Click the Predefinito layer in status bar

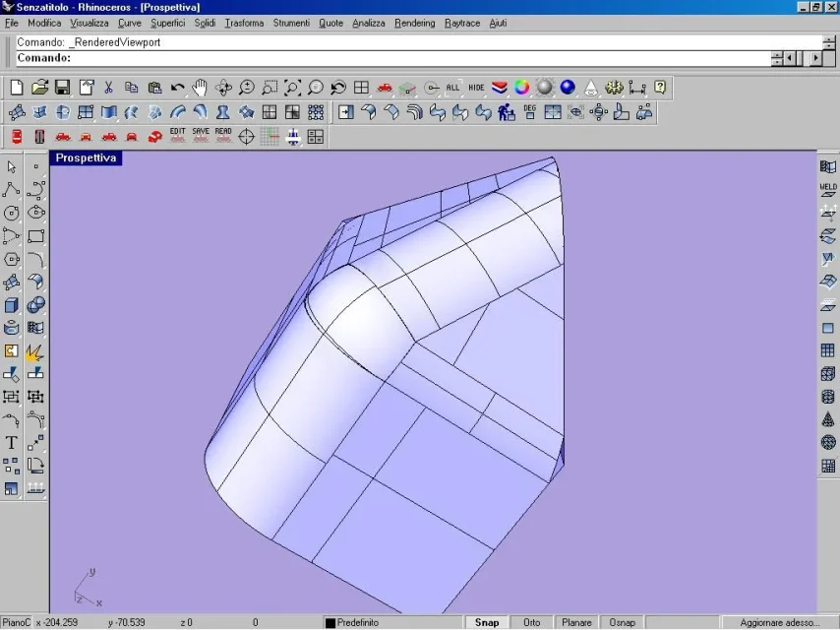[358, 622]
